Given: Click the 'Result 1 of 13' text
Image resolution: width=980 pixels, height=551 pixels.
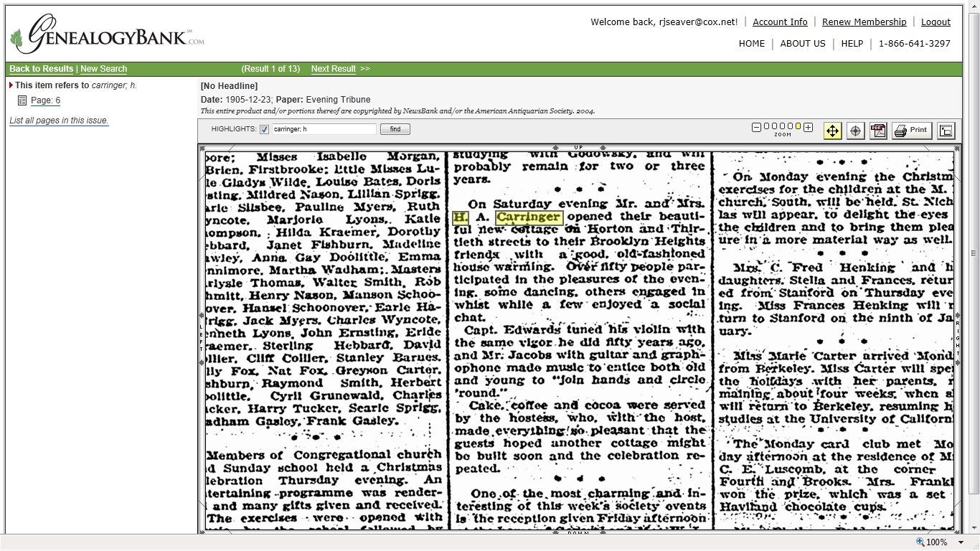Looking at the screenshot, I should pyautogui.click(x=270, y=69).
